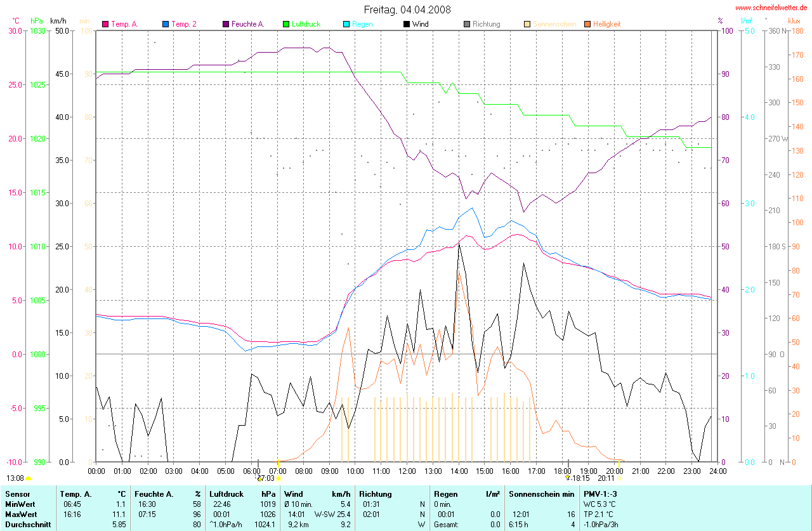Image resolution: width=812 pixels, height=531 pixels.
Task: Click the Ø 10 min. wind cell
Action: pos(298,504)
